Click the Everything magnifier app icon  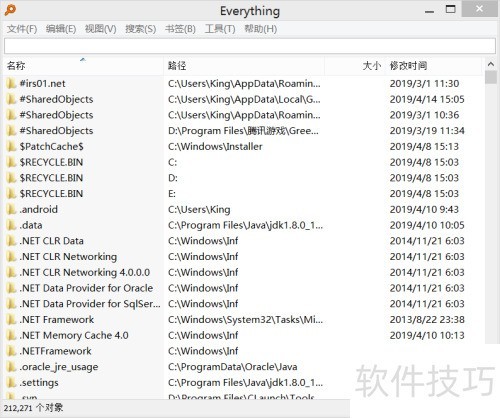pos(10,10)
